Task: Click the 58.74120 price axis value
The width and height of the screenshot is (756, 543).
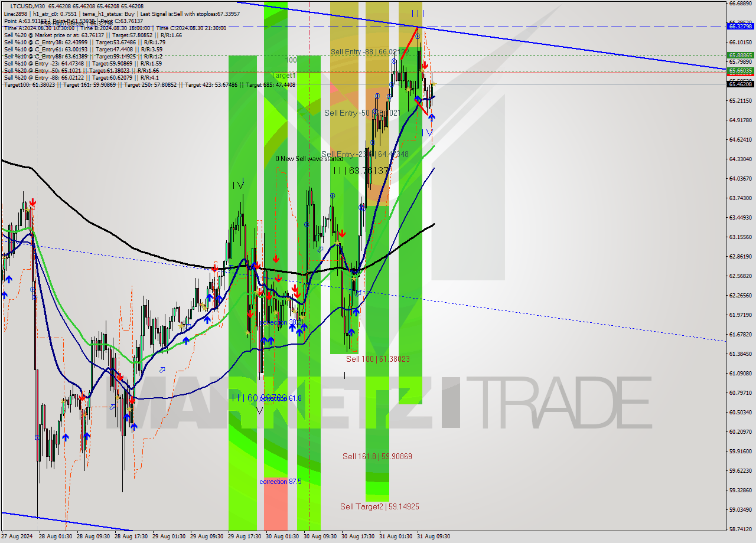Action: click(741, 529)
